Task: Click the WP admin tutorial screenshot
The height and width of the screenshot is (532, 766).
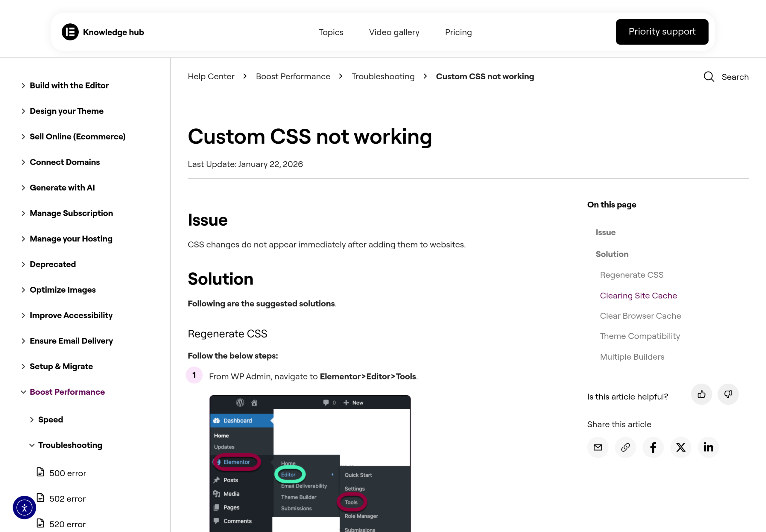Action: 310,463
